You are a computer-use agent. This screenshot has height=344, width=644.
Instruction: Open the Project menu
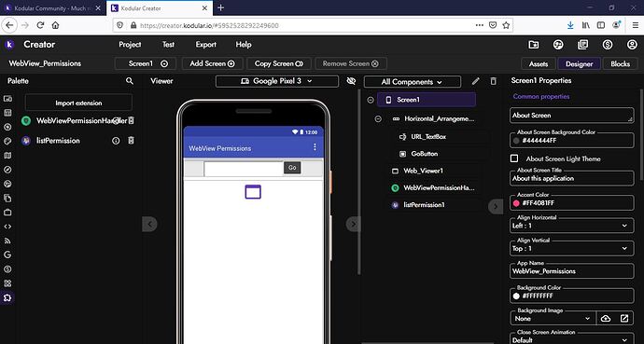pos(130,45)
